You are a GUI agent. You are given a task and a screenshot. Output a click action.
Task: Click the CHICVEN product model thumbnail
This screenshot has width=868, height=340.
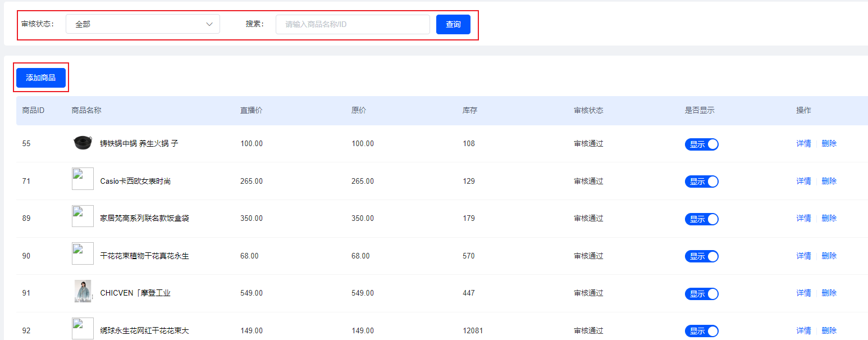point(83,291)
